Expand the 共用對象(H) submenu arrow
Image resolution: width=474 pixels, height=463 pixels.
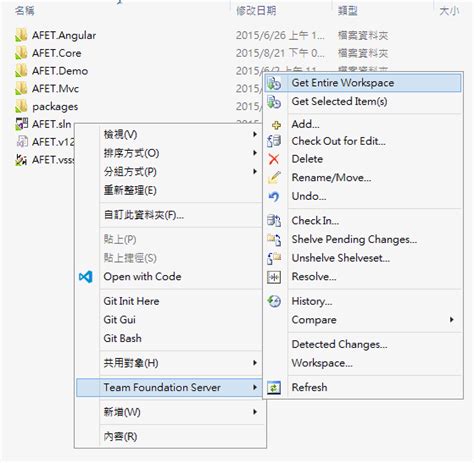pyautogui.click(x=255, y=363)
